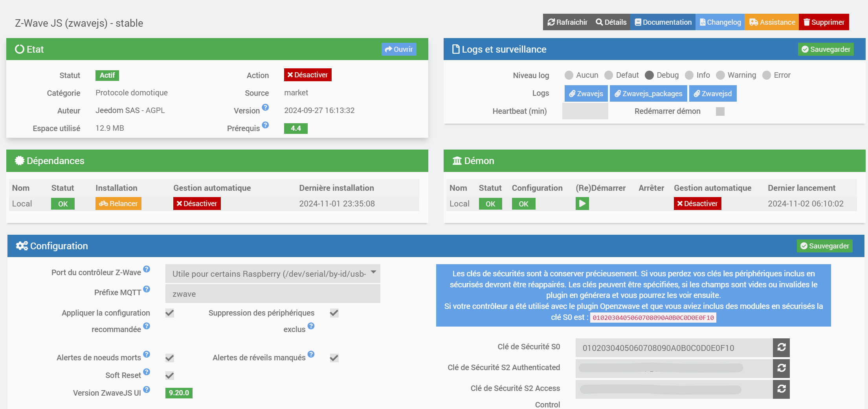Focus the Heartbeat (min) field
This screenshot has height=409, width=868.
(x=585, y=111)
